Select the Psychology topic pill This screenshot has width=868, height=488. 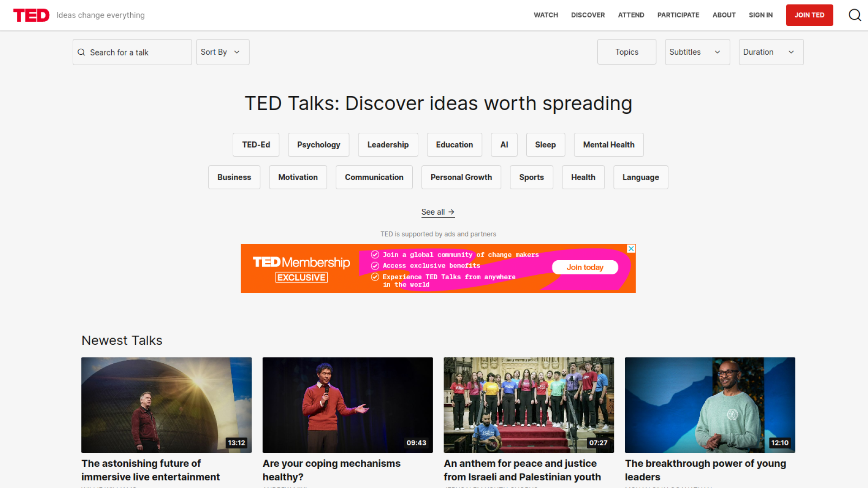click(318, 145)
